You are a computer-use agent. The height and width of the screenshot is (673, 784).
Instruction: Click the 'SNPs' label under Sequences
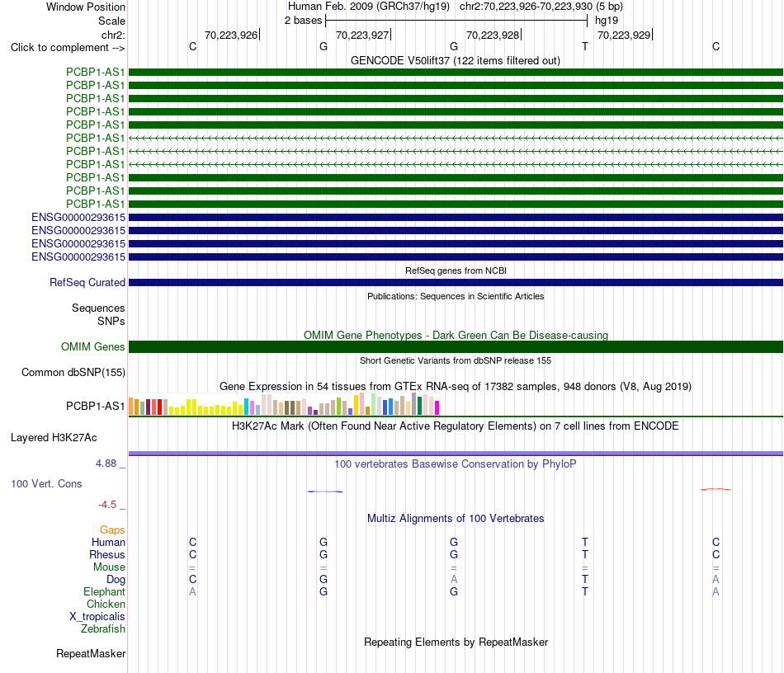coord(111,322)
